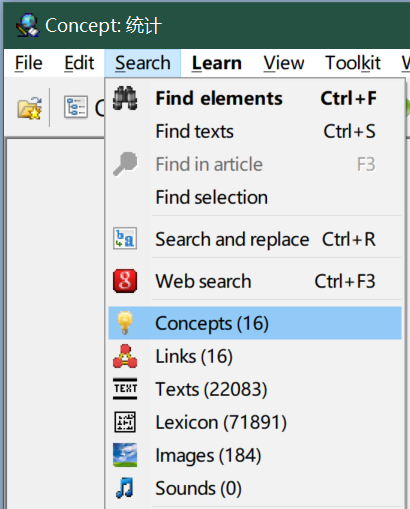Open the View menu

point(284,63)
